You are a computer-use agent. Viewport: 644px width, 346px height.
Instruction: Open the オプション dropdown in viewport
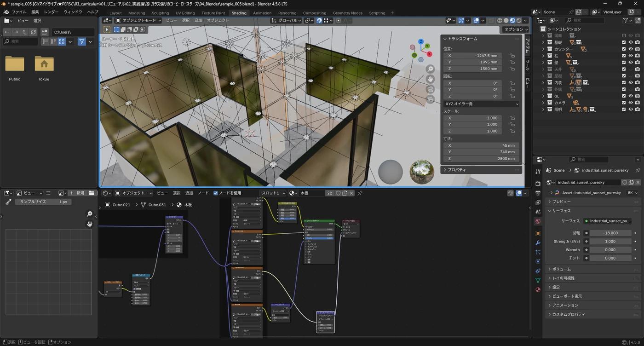coord(515,29)
